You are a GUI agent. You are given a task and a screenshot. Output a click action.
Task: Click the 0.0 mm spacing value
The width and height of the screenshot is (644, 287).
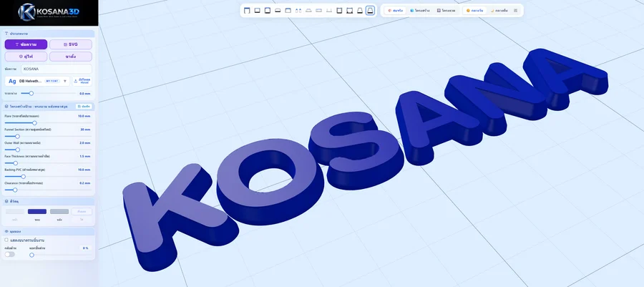[84, 94]
